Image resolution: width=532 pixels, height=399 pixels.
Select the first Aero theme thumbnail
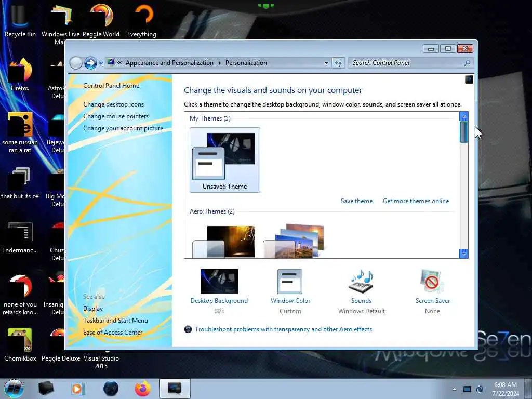tap(224, 242)
